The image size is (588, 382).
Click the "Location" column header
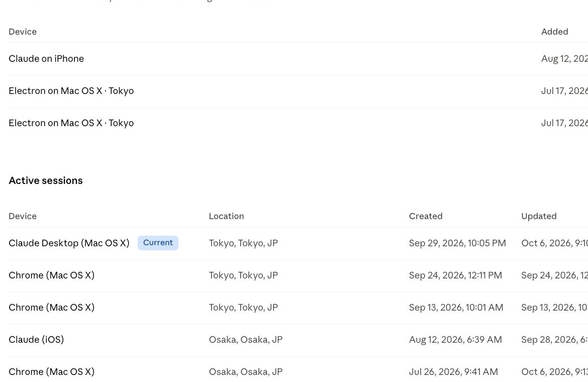tap(226, 216)
